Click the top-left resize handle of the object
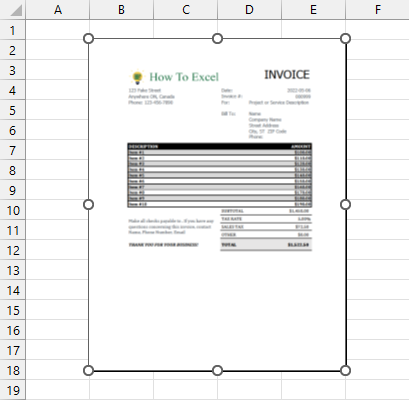Screen dimensions: 409x400 pos(88,39)
